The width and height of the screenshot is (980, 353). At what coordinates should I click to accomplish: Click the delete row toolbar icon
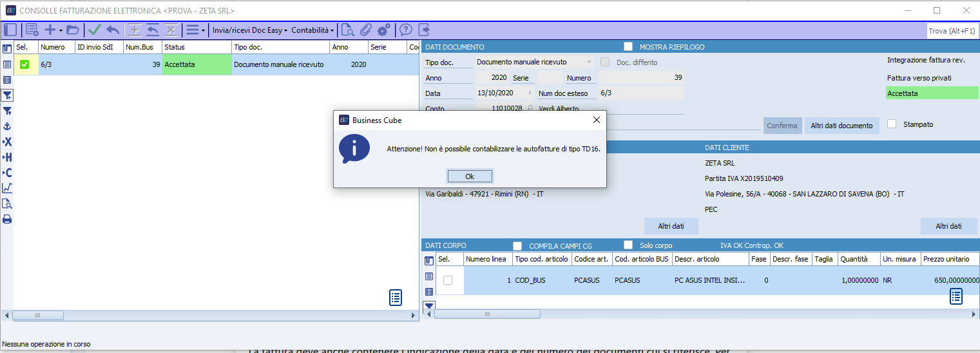(x=171, y=30)
